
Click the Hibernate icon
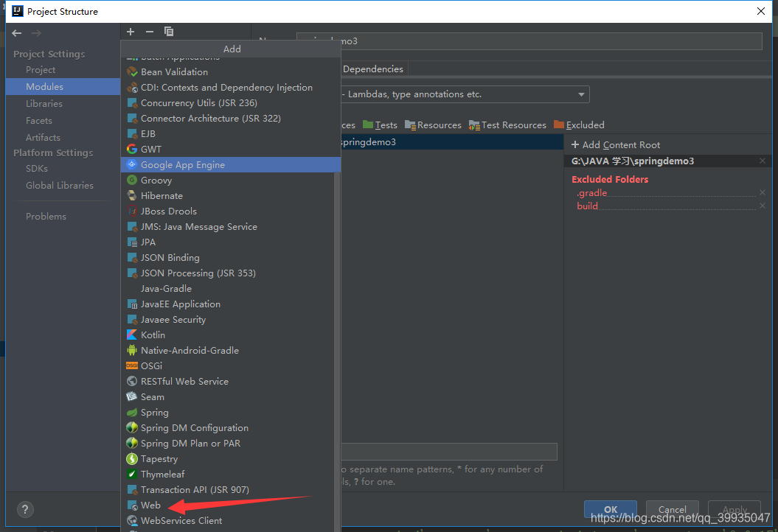click(132, 196)
